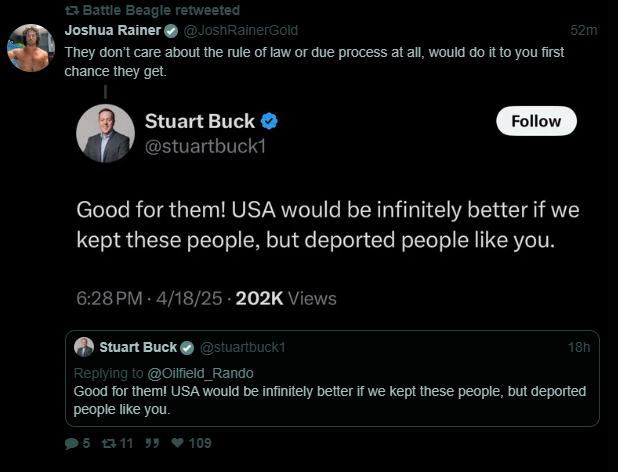The width and height of the screenshot is (618, 472).
Task: Follow Stuart Buck
Action: (x=536, y=121)
